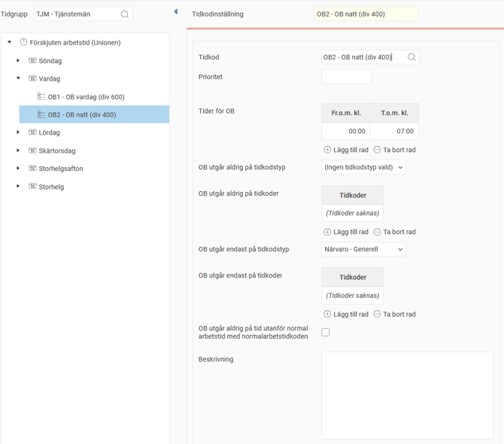Select the Skärtorsdag tree item

[57, 151]
